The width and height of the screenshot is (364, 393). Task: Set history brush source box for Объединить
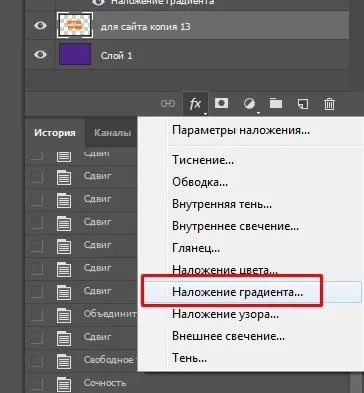36,314
